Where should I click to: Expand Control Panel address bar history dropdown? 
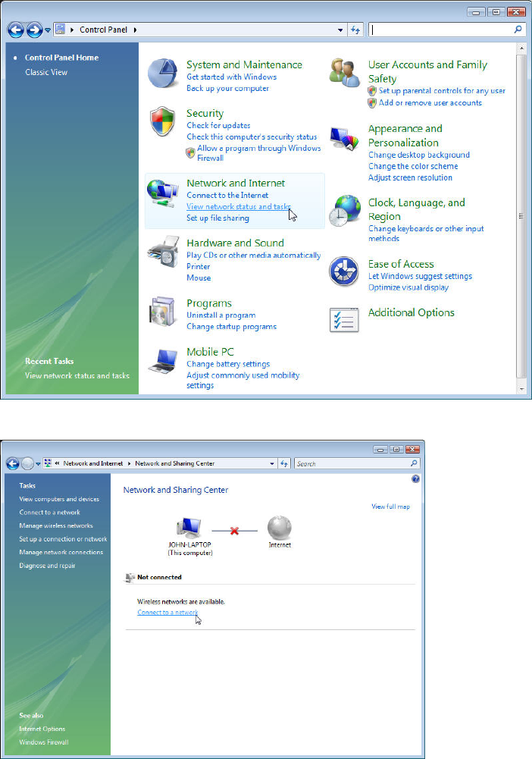(340, 30)
